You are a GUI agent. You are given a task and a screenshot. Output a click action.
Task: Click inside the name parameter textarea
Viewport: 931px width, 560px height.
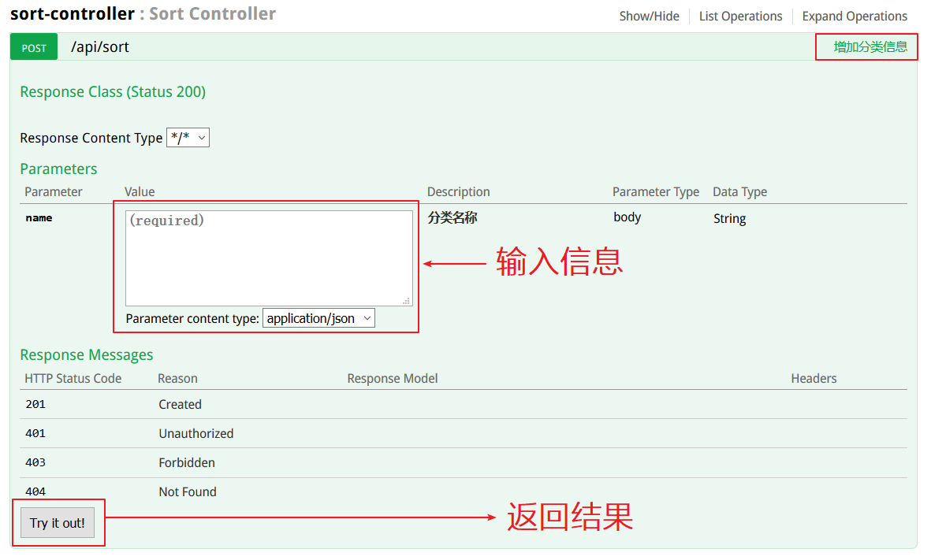pos(269,258)
